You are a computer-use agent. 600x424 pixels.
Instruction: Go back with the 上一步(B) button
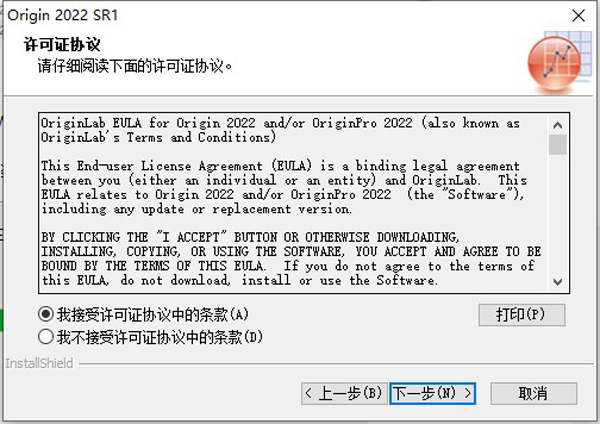[x=344, y=393]
